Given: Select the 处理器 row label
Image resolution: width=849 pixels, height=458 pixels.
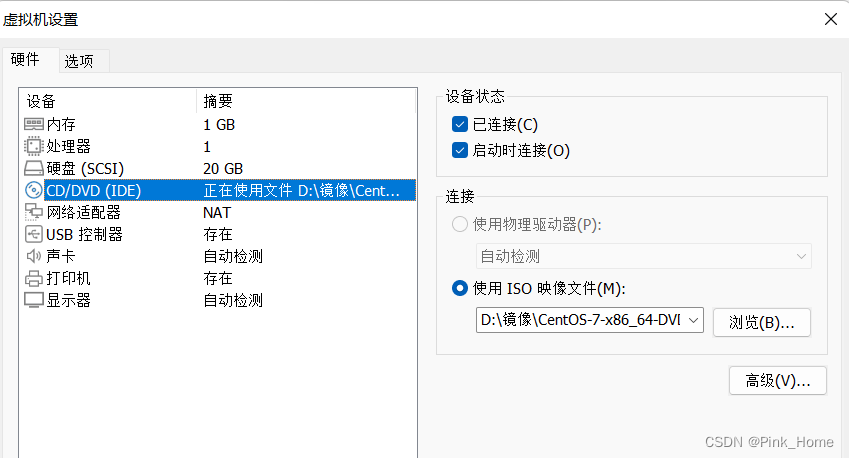Looking at the screenshot, I should tap(68, 146).
